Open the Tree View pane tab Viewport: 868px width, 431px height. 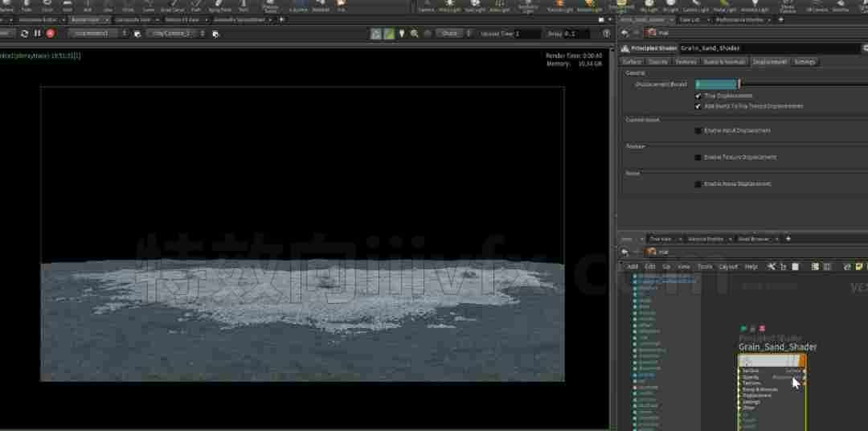[660, 239]
